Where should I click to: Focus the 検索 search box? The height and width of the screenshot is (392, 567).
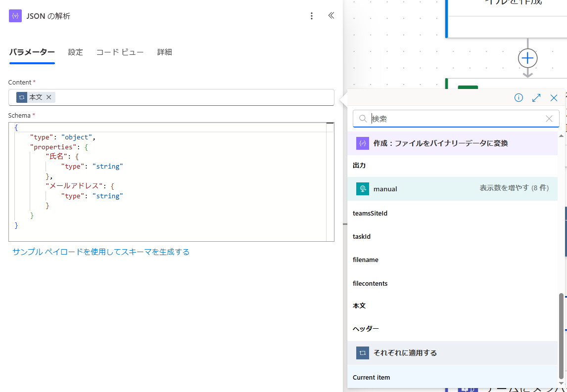point(456,119)
